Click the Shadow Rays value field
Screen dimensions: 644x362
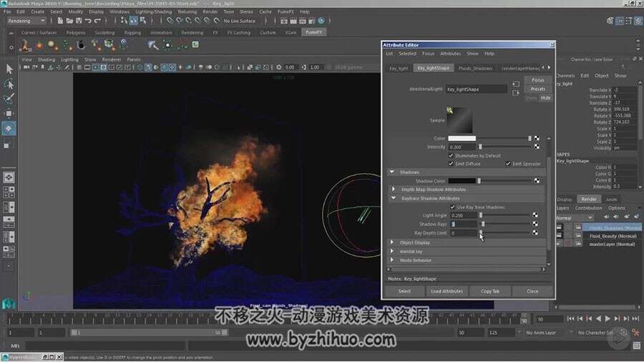coord(464,224)
